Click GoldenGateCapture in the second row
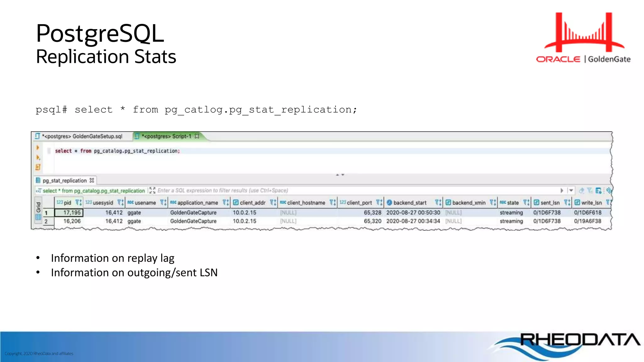This screenshot has width=644, height=362. (x=193, y=221)
